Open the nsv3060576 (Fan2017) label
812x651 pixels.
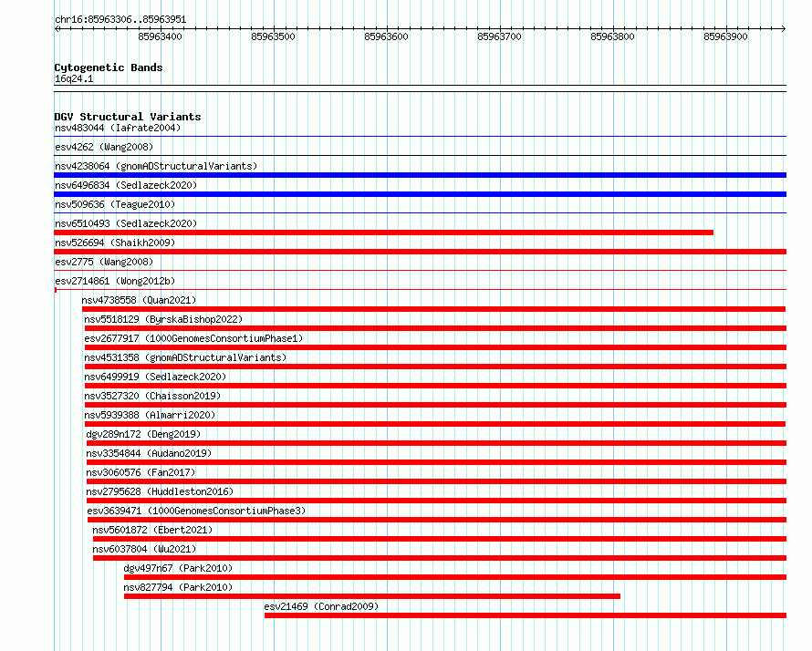141,472
